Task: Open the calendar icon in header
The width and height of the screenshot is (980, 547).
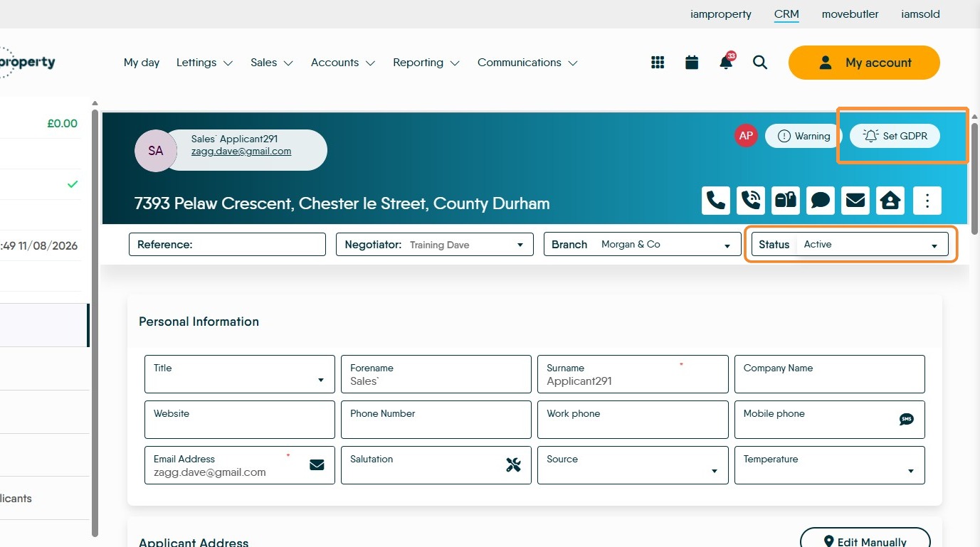Action: pyautogui.click(x=692, y=63)
